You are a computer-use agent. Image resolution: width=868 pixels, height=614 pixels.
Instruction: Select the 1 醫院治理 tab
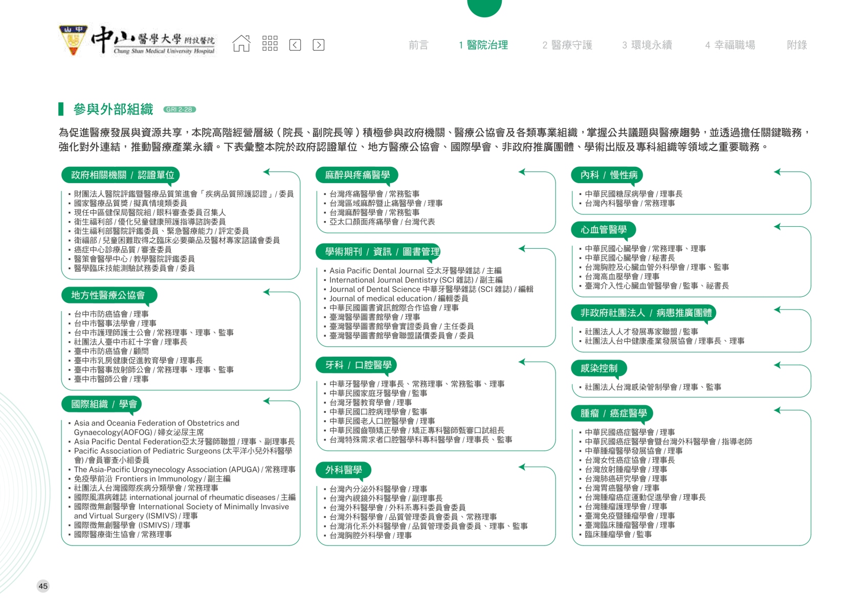483,45
